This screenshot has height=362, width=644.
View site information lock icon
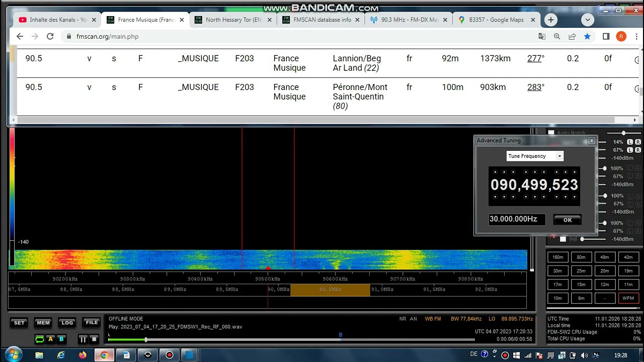[x=69, y=36]
